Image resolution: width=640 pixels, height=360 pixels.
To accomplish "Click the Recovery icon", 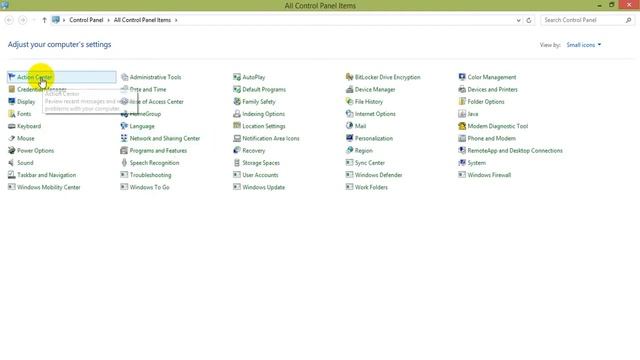I will click(x=237, y=151).
